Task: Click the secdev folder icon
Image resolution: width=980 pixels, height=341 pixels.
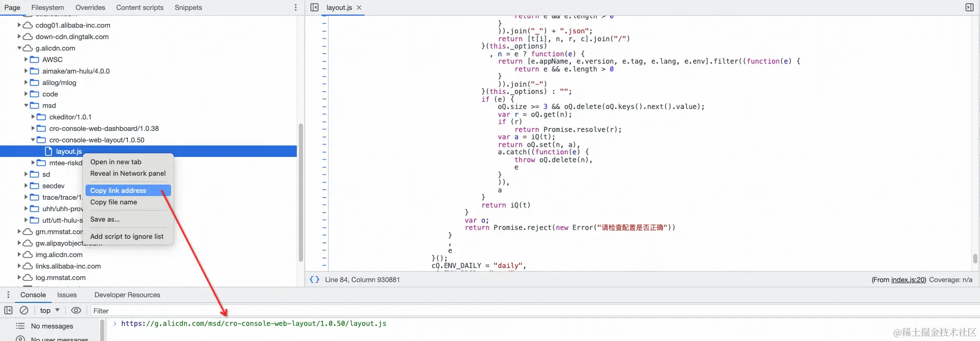Action: click(34, 186)
